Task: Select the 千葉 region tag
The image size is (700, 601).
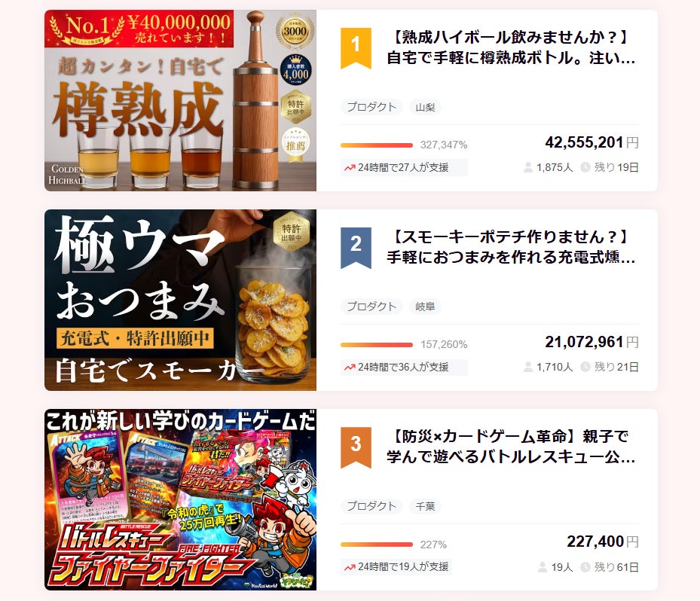Action: coord(425,506)
